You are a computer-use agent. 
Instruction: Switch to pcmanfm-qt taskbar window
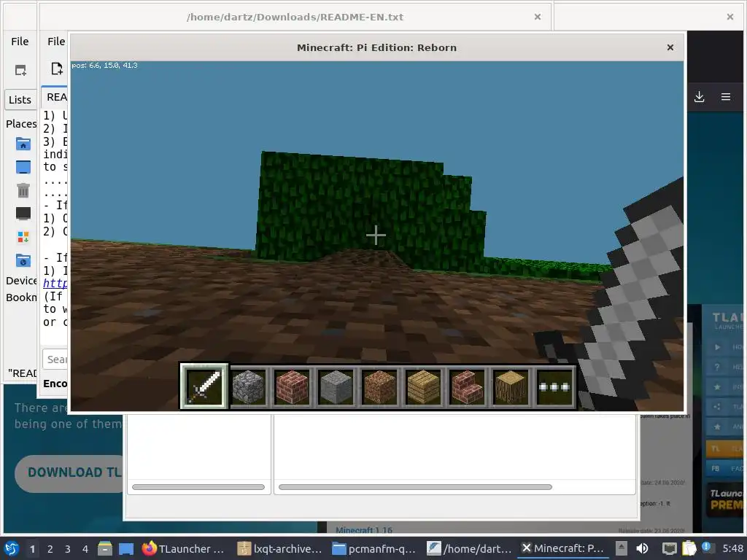(x=374, y=548)
